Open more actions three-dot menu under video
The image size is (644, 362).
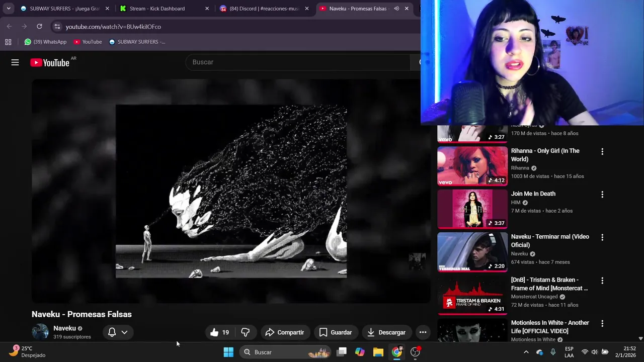(x=423, y=332)
